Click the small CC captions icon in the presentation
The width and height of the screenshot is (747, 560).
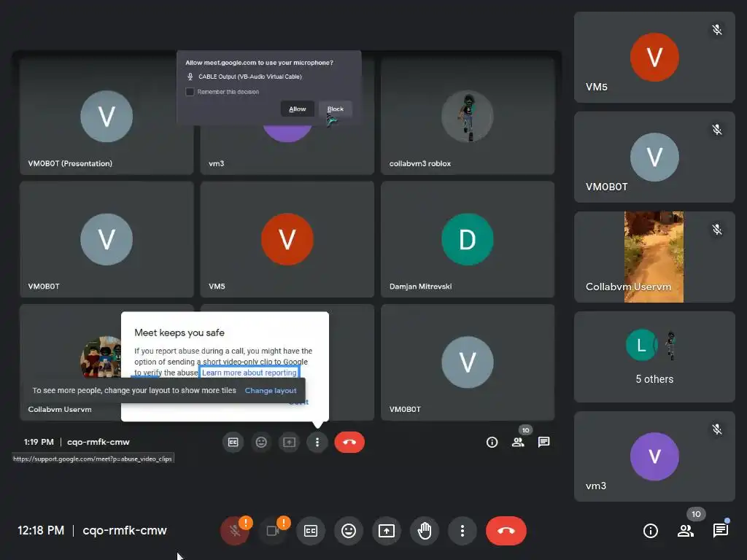[x=233, y=442]
